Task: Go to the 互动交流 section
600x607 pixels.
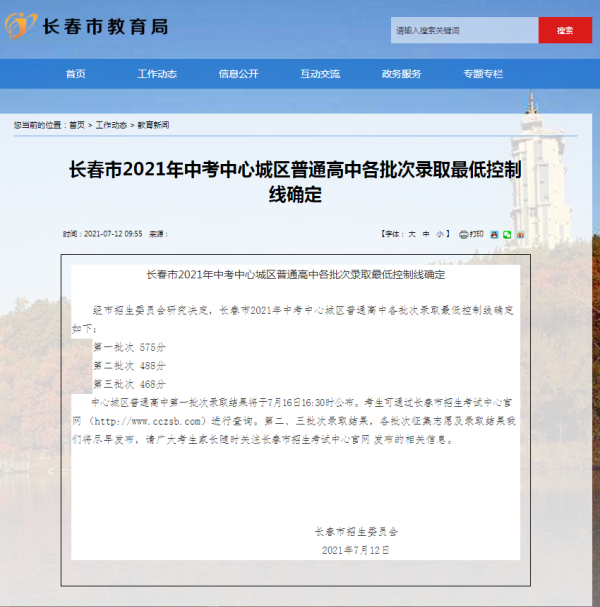Action: tap(320, 74)
